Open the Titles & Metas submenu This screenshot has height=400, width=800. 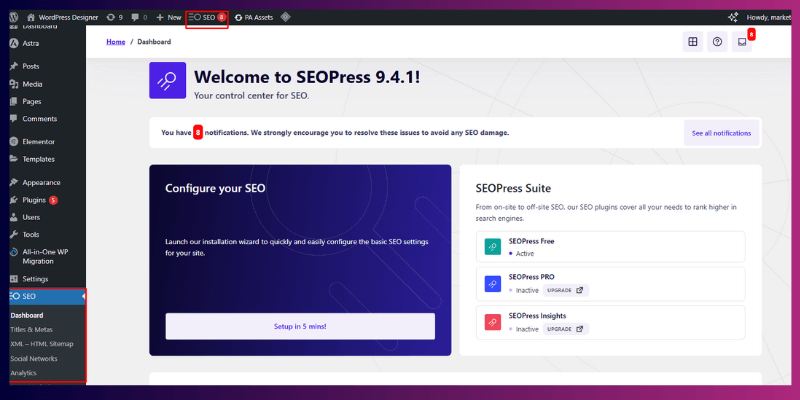coord(31,330)
